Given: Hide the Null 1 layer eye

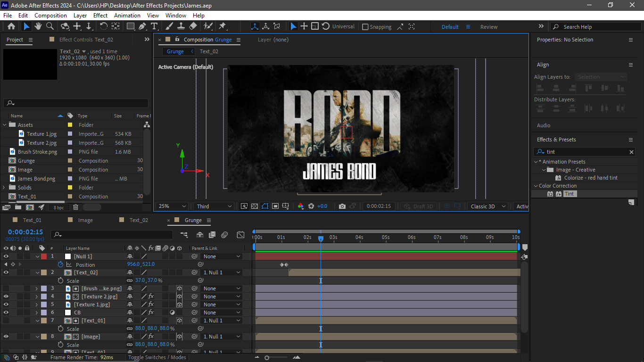Looking at the screenshot, I should click(6, 256).
